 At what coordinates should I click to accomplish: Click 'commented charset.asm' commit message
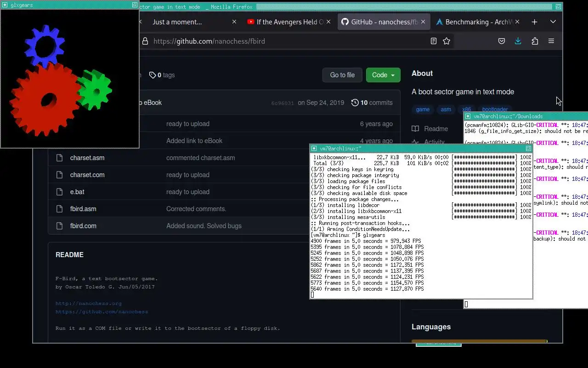tap(201, 158)
